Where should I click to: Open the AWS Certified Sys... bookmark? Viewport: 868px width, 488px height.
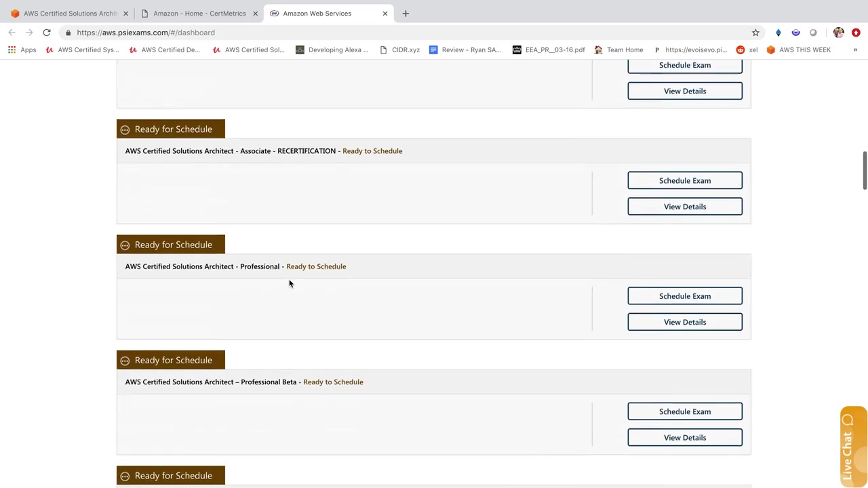(82, 49)
